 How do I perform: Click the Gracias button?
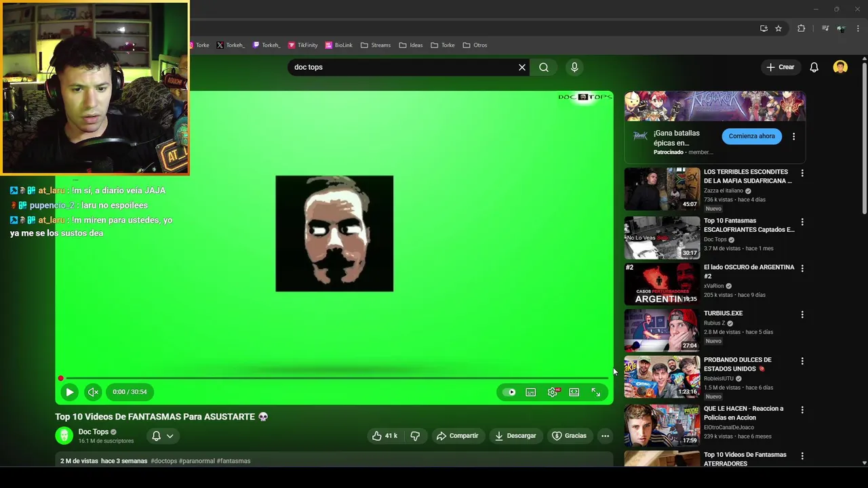pyautogui.click(x=569, y=436)
